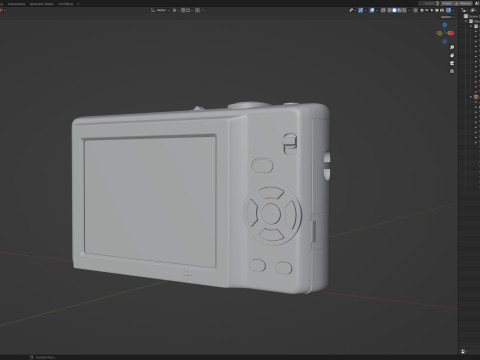The width and height of the screenshot is (480, 360).
Task: Toggle X-ray mode
Action: point(383,10)
